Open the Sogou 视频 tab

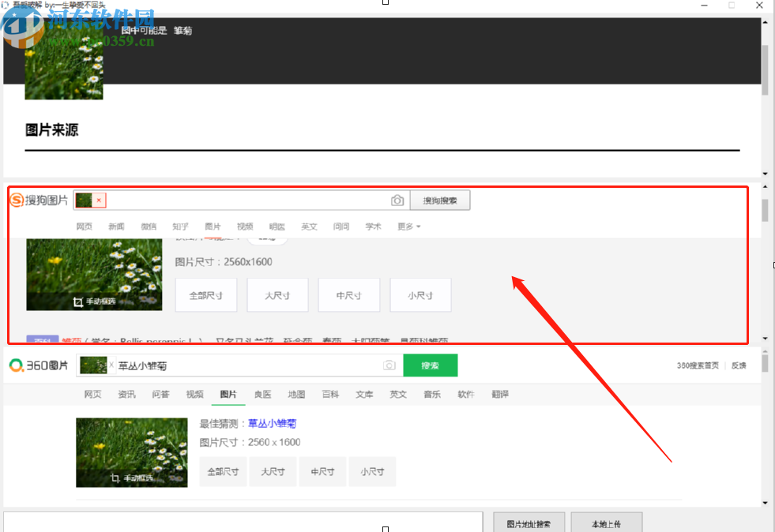tap(245, 227)
